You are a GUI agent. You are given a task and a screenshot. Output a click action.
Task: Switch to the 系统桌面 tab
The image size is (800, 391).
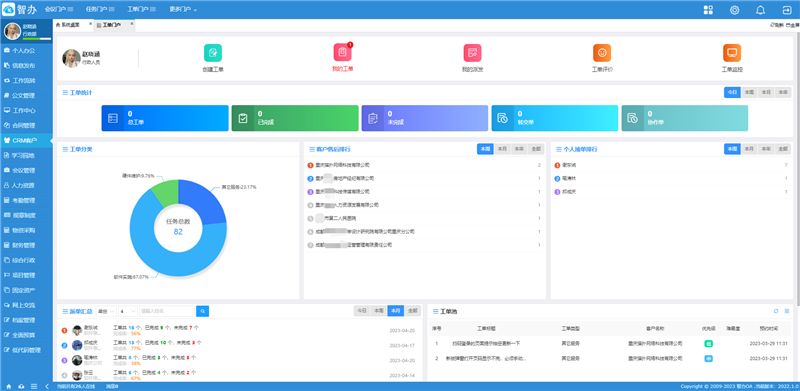[70, 25]
